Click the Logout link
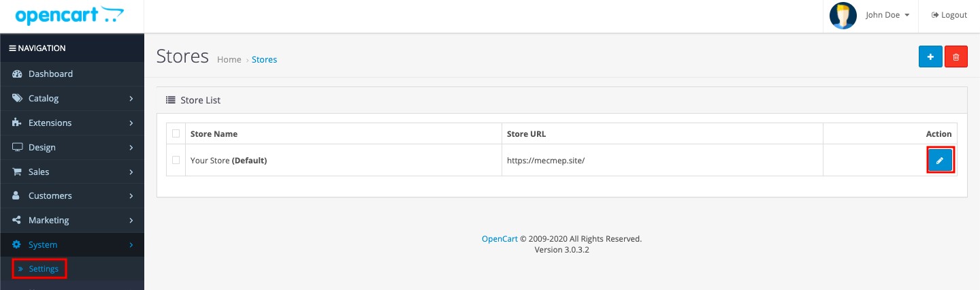 tap(949, 15)
